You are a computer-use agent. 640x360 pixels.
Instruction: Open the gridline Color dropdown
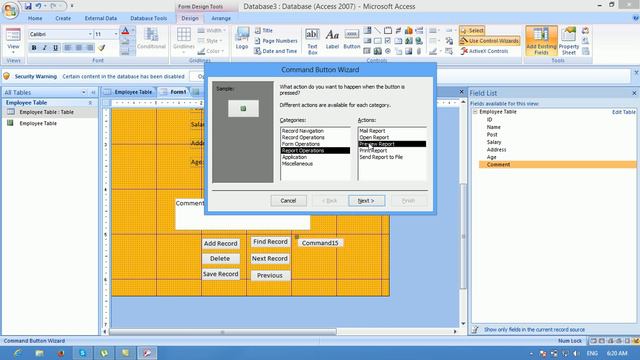[x=211, y=51]
